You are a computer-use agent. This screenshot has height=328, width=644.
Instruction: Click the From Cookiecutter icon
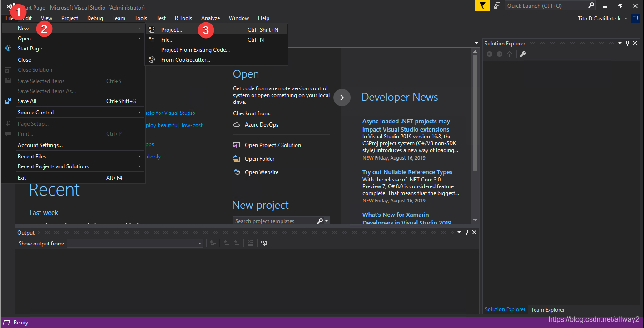tap(152, 59)
